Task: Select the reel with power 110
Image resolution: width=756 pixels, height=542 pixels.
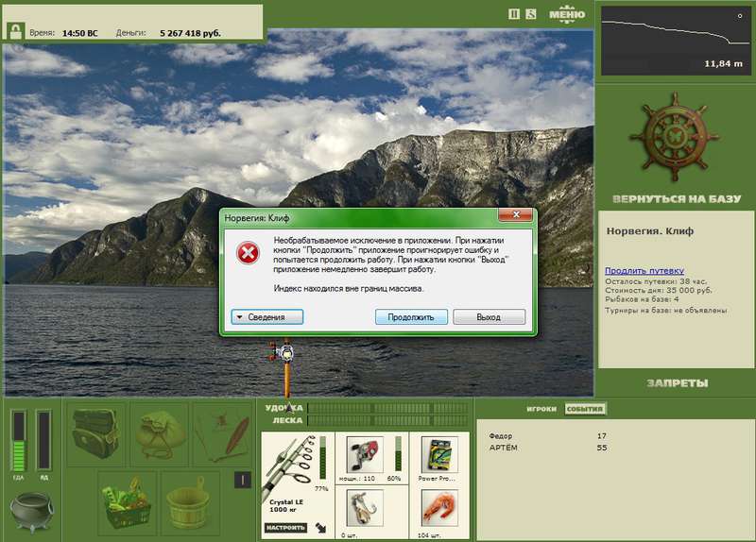Action: pos(365,455)
